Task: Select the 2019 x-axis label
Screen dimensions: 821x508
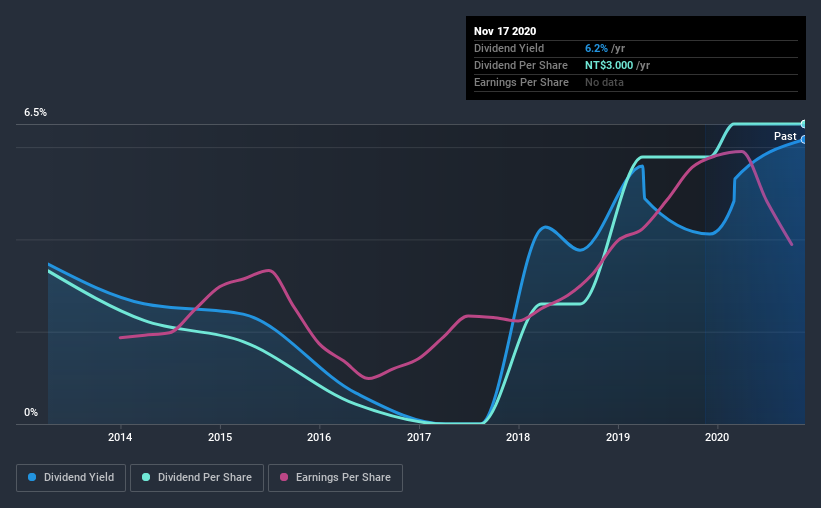Action: [x=618, y=437]
